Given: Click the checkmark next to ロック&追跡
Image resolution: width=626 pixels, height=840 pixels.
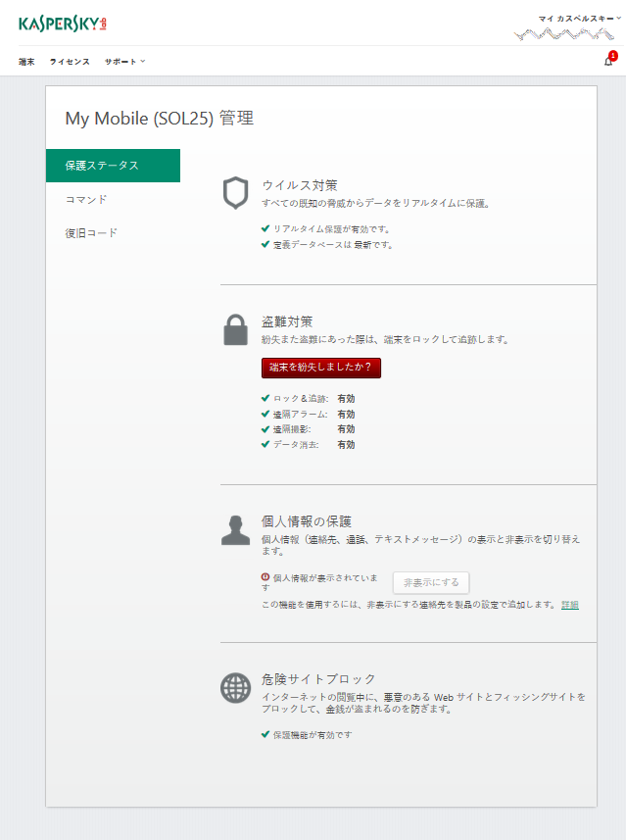Looking at the screenshot, I should [x=265, y=399].
